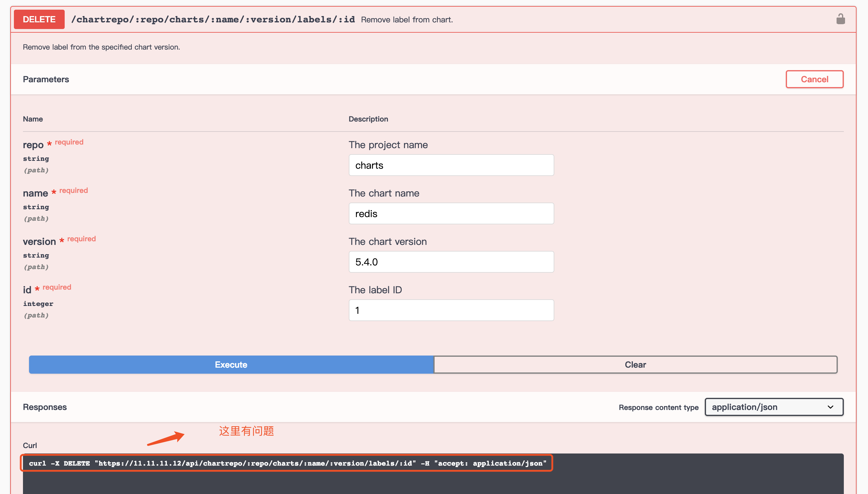
Task: Open the Response content type dropdown
Action: click(x=774, y=407)
